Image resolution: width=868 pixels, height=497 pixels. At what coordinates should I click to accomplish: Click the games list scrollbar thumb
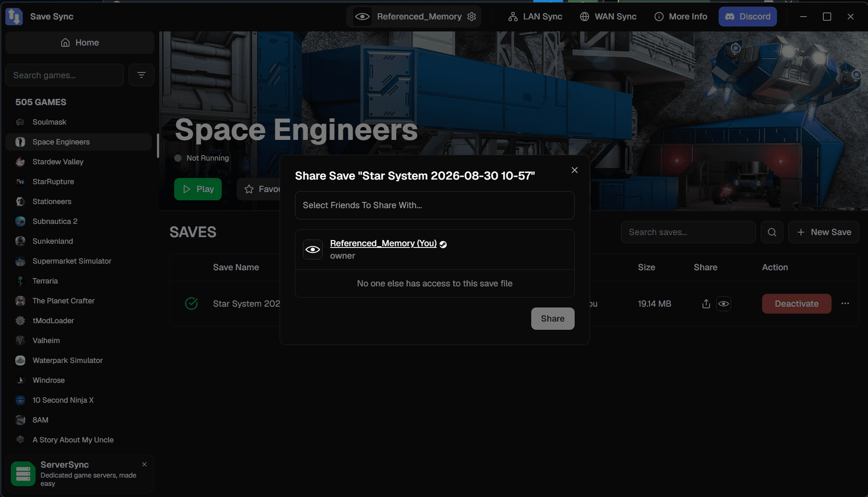click(x=158, y=146)
